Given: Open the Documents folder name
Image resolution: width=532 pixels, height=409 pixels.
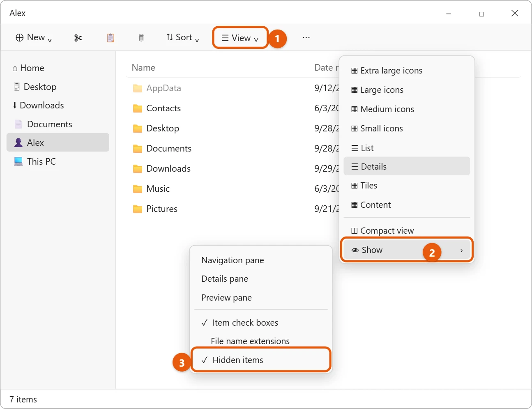Looking at the screenshot, I should click(169, 149).
